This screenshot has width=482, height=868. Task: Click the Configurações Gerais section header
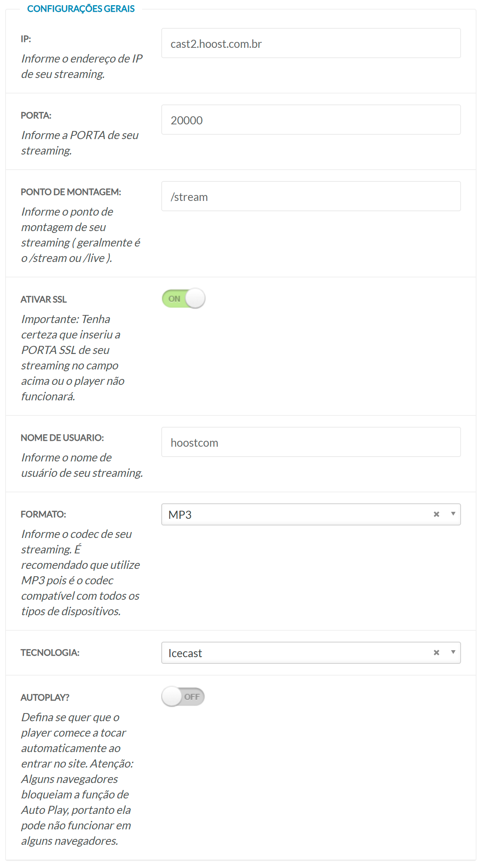[x=81, y=8]
